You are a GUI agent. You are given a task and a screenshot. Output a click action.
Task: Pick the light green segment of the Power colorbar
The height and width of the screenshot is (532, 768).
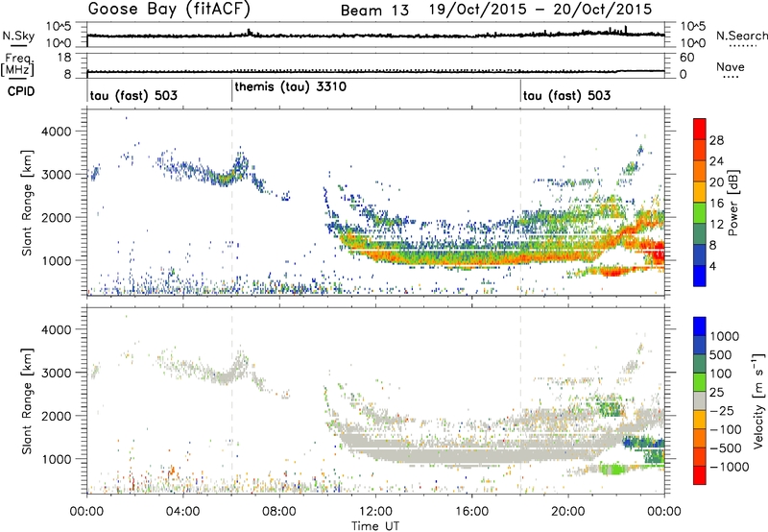(x=700, y=213)
